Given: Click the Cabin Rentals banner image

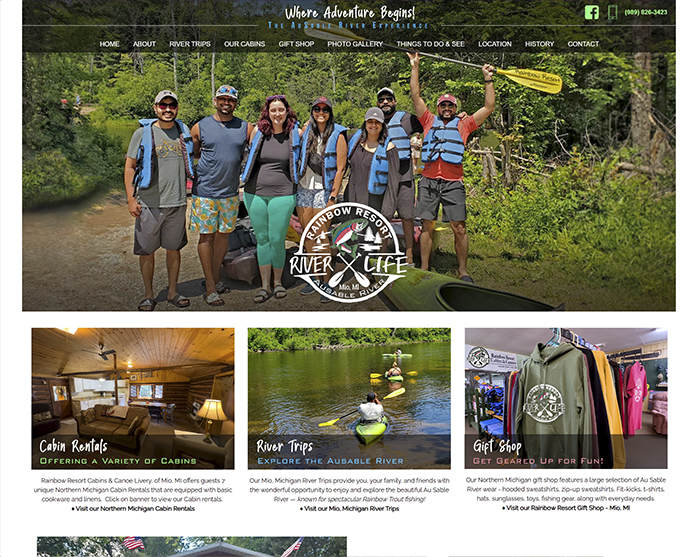Looking at the screenshot, I should tap(133, 399).
